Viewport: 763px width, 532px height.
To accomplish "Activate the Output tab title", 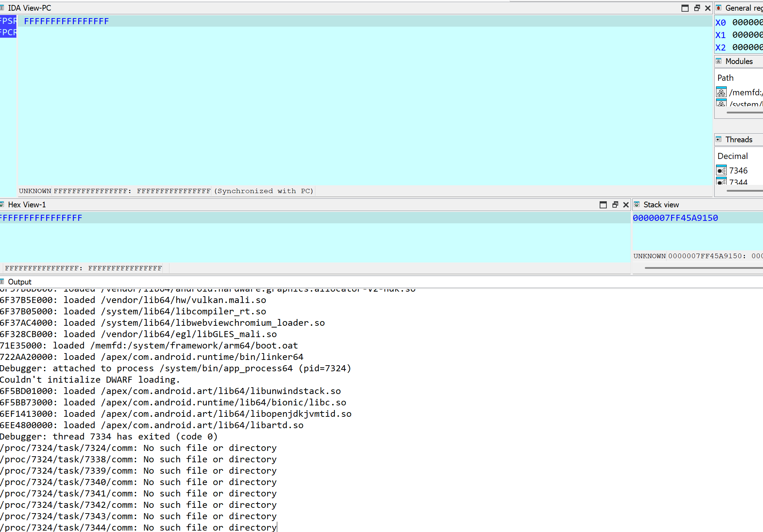I will pyautogui.click(x=20, y=282).
